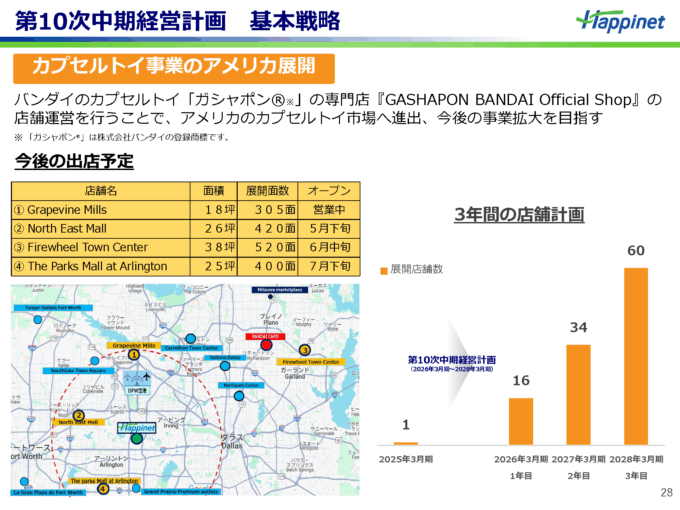Click the 今後の出店予定 underlined heading
Image resolution: width=680 pixels, height=510 pixels.
coord(73,161)
